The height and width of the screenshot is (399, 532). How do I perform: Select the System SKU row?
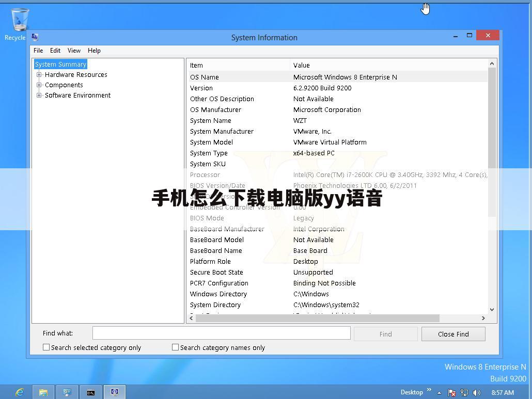[338, 164]
